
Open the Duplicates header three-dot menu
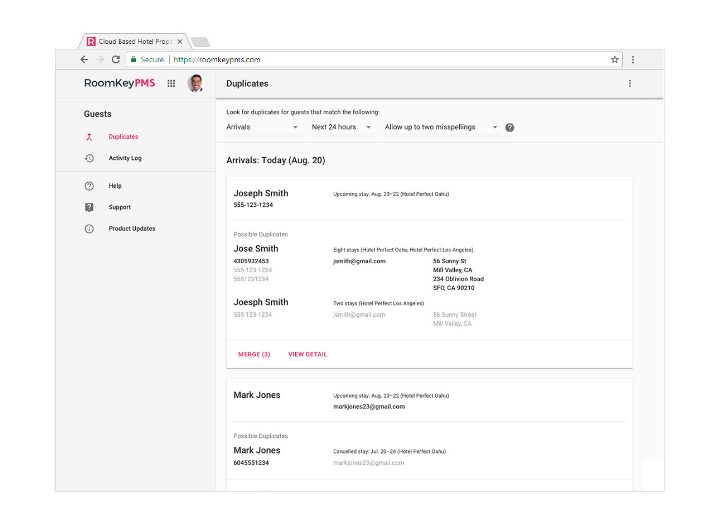(630, 84)
